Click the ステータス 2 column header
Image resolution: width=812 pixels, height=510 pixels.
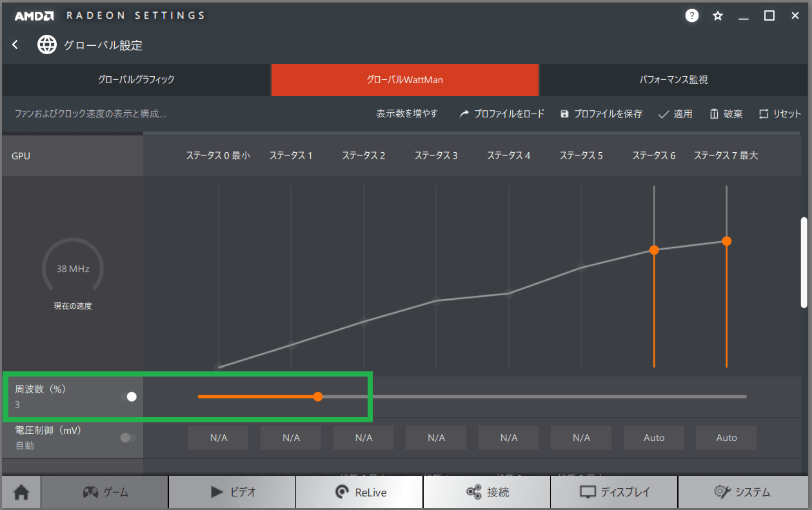364,155
